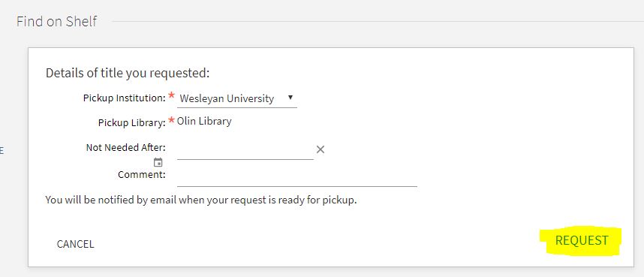The height and width of the screenshot is (277, 644).
Task: Click the horizontal divider beside Find on Shelf
Action: (x=378, y=21)
